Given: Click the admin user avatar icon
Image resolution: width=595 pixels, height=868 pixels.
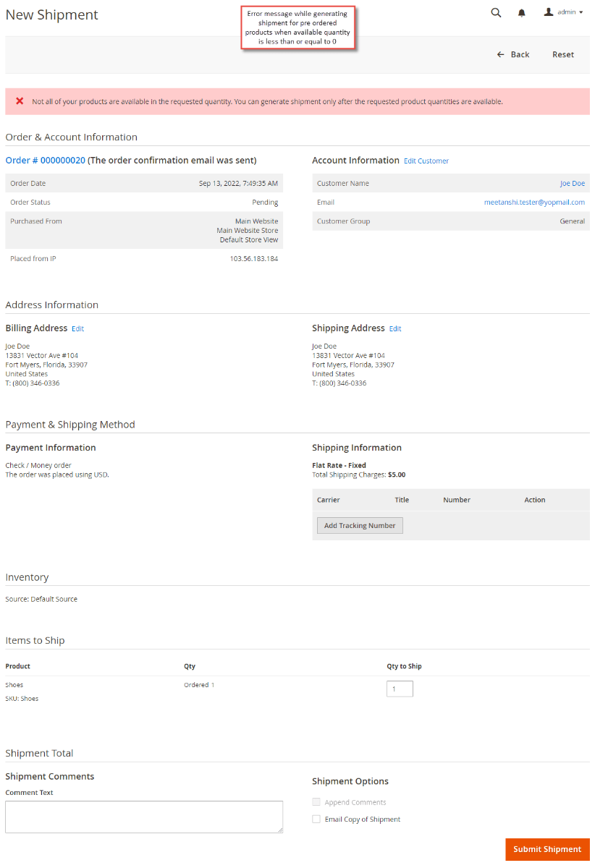Looking at the screenshot, I should click(x=548, y=12).
